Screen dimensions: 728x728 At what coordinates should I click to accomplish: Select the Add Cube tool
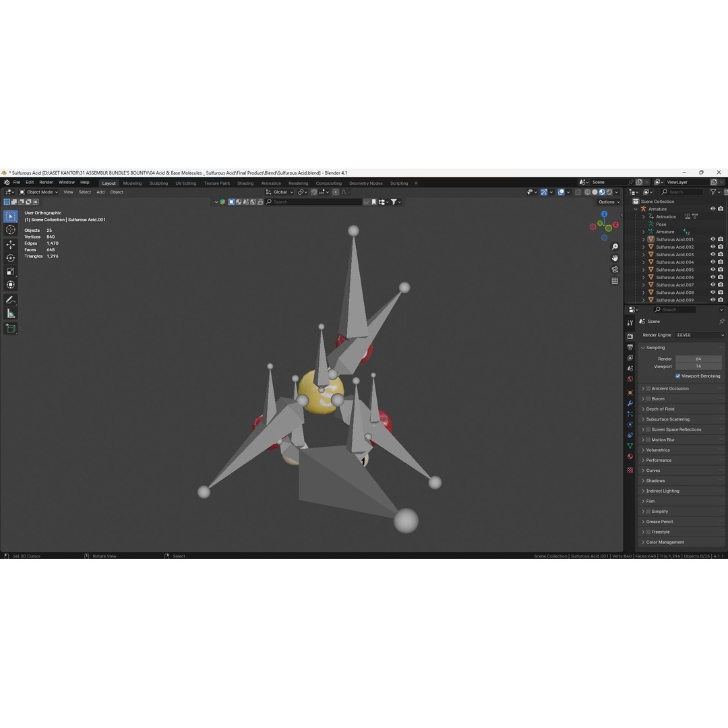tap(11, 329)
